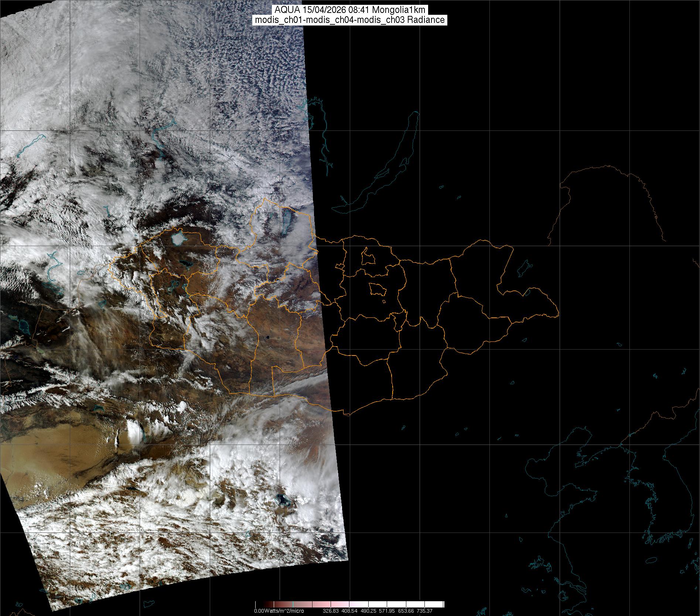The width and height of the screenshot is (700, 616).
Task: Pick the 326.83 value on the color scale
Action: click(331, 611)
